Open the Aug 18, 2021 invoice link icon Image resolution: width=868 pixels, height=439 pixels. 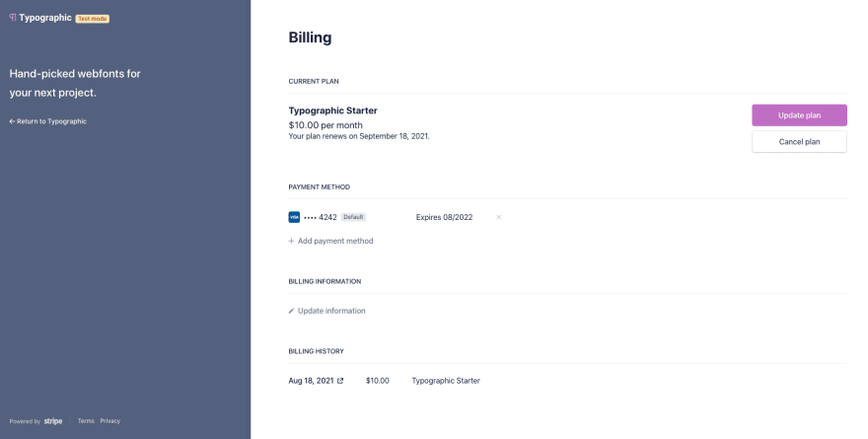(340, 381)
